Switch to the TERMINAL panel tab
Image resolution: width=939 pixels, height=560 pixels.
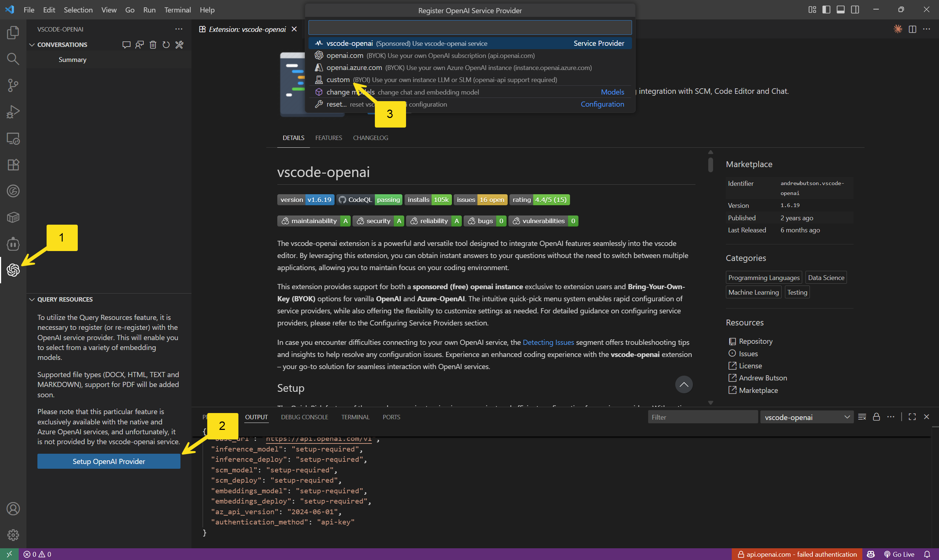pyautogui.click(x=355, y=417)
